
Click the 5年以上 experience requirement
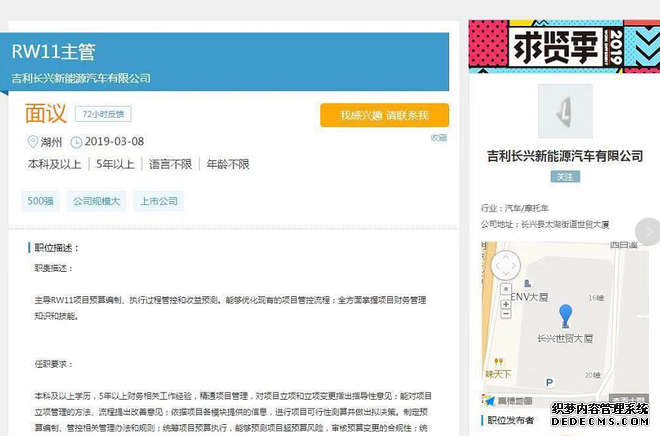tap(115, 164)
